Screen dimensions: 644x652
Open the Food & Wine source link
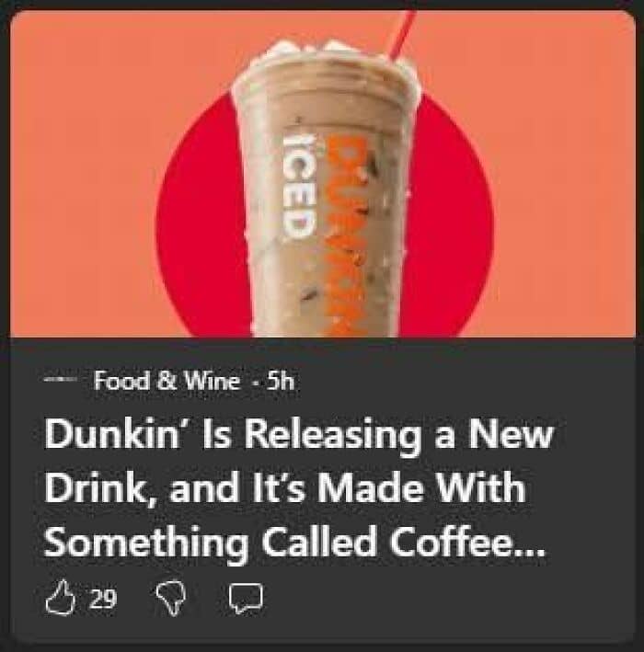[x=167, y=381]
